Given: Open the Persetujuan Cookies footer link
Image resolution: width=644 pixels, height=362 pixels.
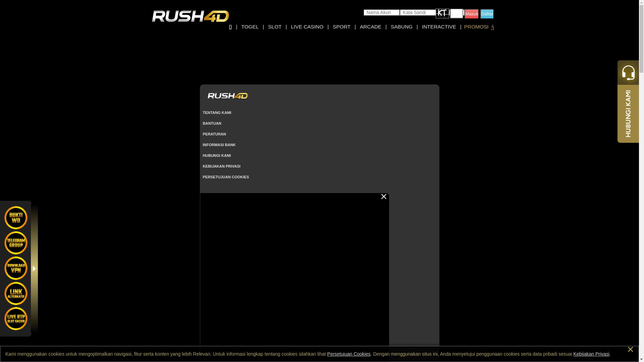Looking at the screenshot, I should [226, 177].
